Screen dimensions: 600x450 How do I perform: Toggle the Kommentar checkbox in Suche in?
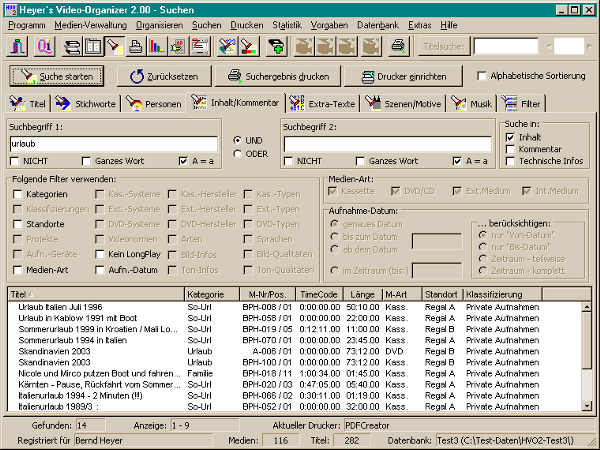(510, 149)
